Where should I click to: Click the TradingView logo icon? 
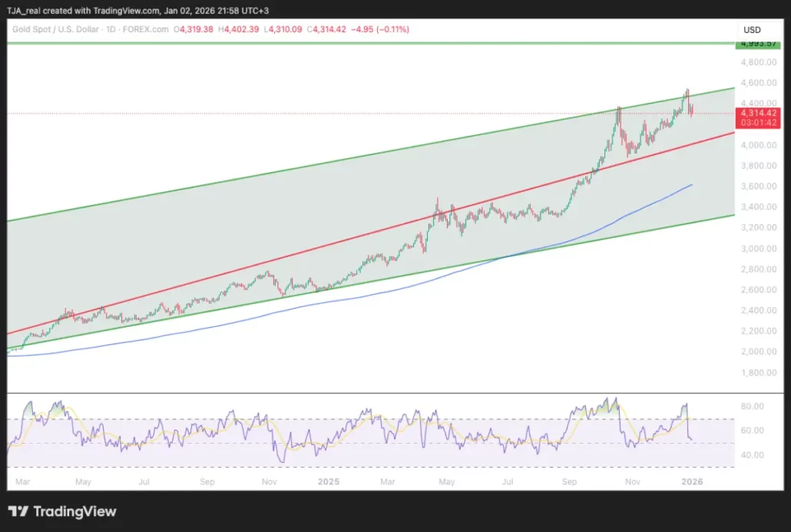click(18, 511)
